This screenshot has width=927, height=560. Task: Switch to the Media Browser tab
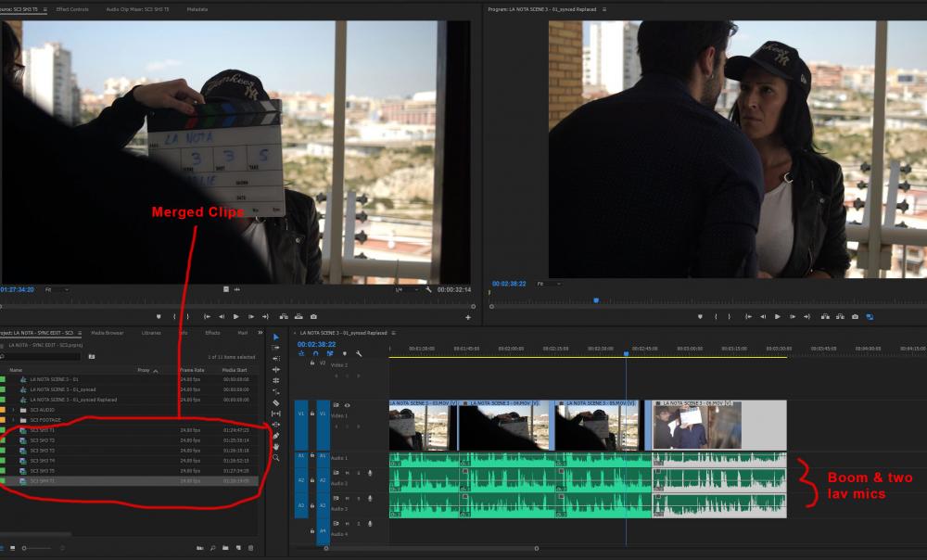(107, 332)
